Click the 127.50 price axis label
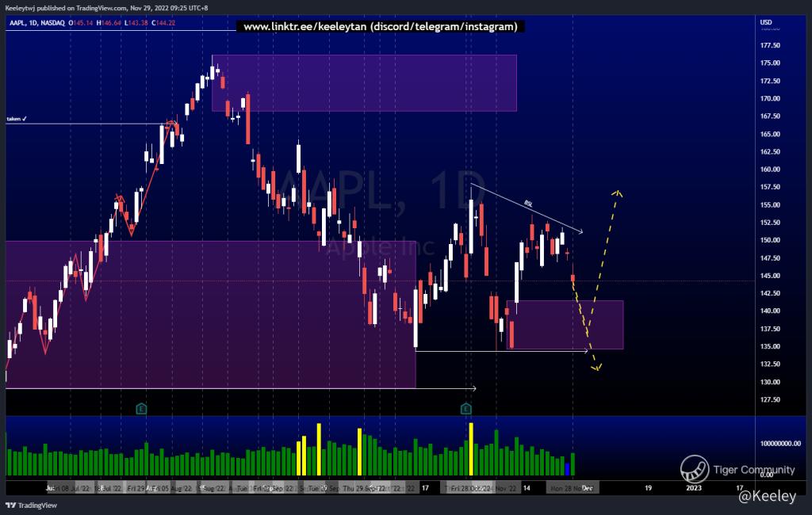 pos(770,399)
